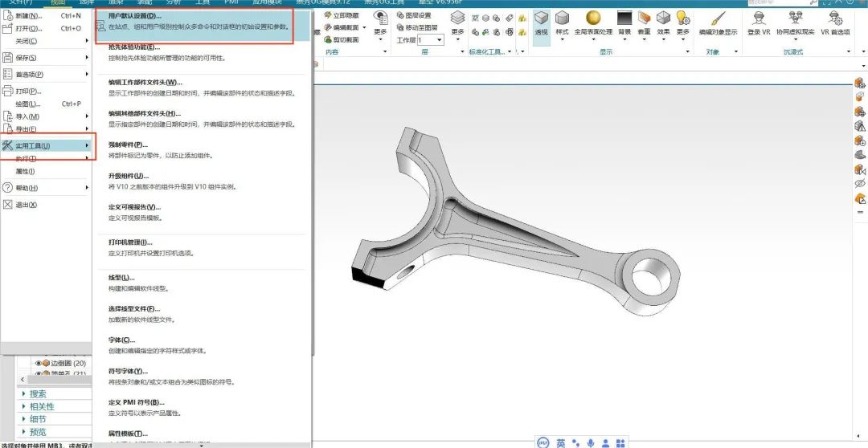Open the 线型 menu entry
Viewport: 868px width, 448px height.
pos(202,283)
